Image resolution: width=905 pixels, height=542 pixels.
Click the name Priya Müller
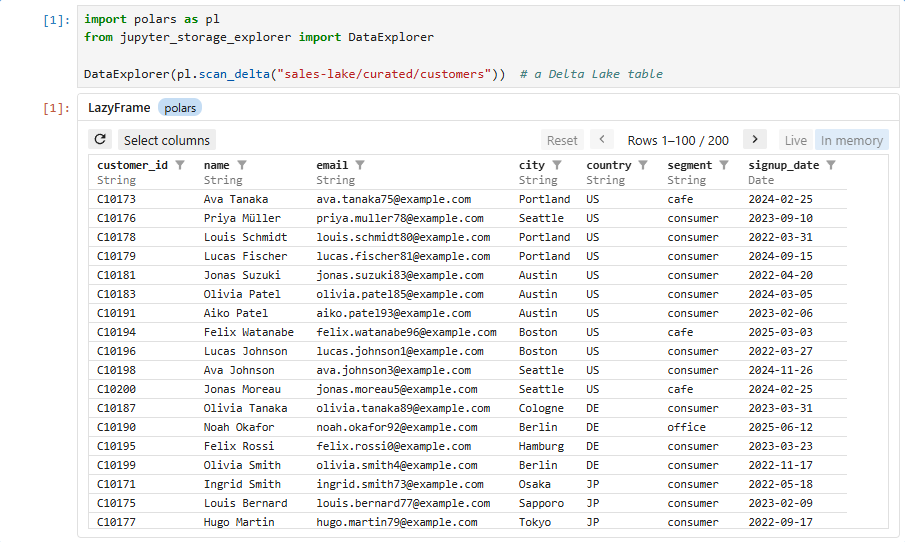point(242,218)
